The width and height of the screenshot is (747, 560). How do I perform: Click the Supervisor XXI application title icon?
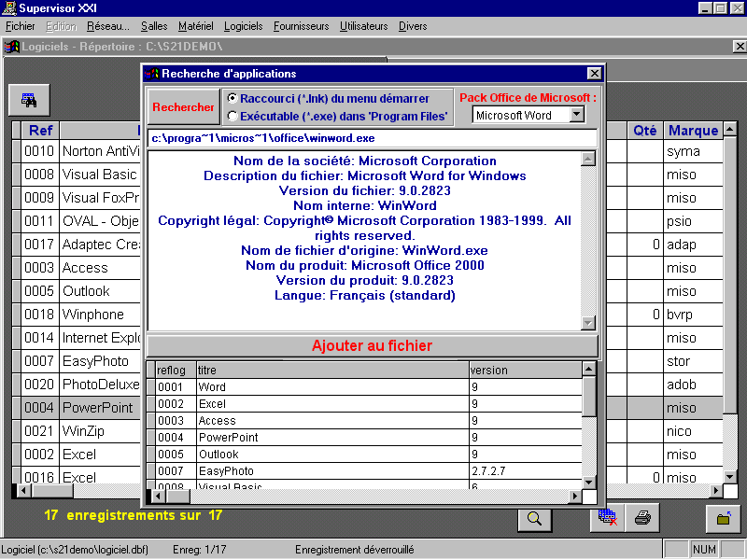click(9, 8)
